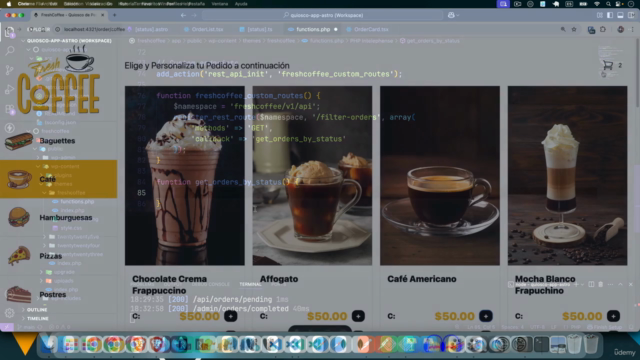
Task: Expand the OUTLINE section
Action: (37, 310)
